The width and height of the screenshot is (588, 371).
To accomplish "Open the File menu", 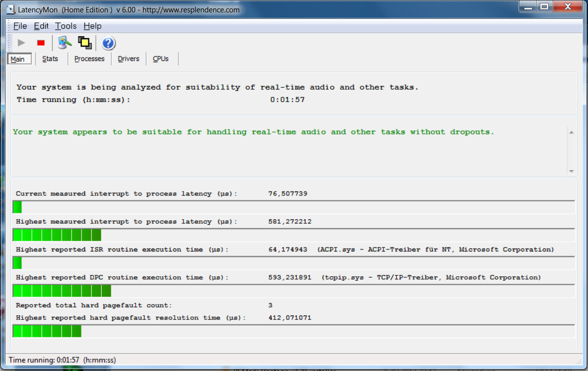I will (x=20, y=26).
